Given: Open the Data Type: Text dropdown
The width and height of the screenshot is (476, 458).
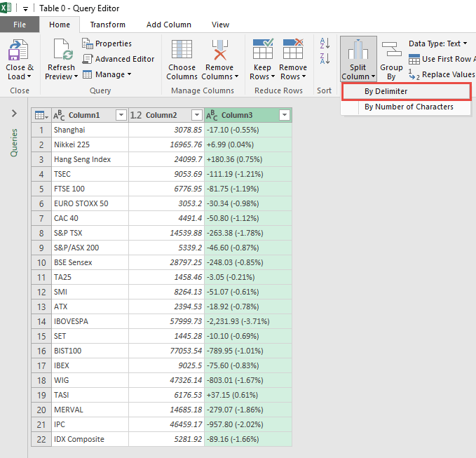Looking at the screenshot, I should (437, 43).
